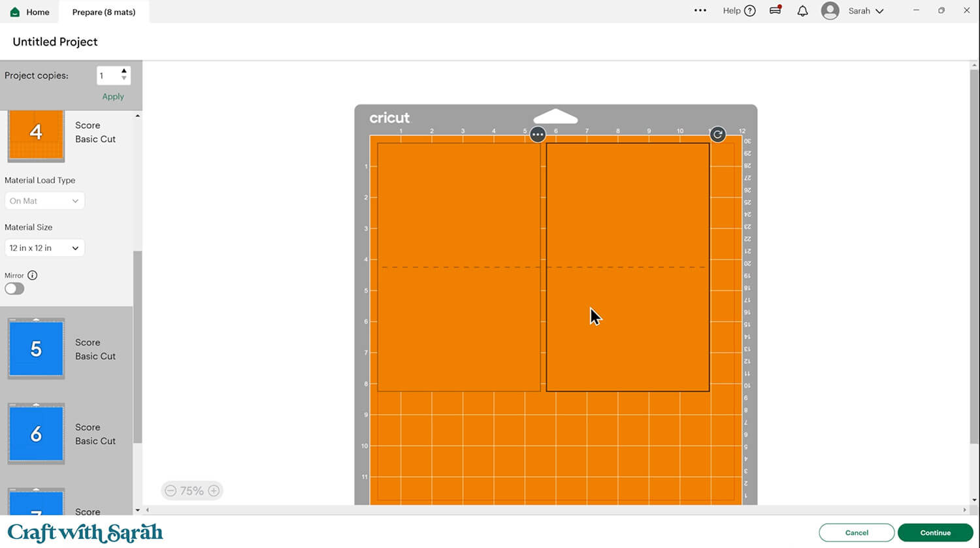This screenshot has height=548, width=980.
Task: Select the Prepare (8 mats) tab
Action: (104, 12)
